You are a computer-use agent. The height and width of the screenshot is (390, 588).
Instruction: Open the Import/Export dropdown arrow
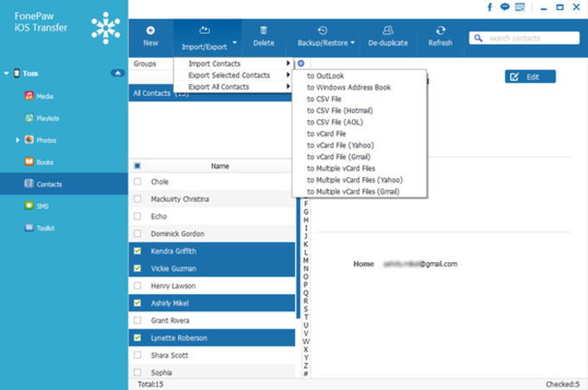click(234, 42)
